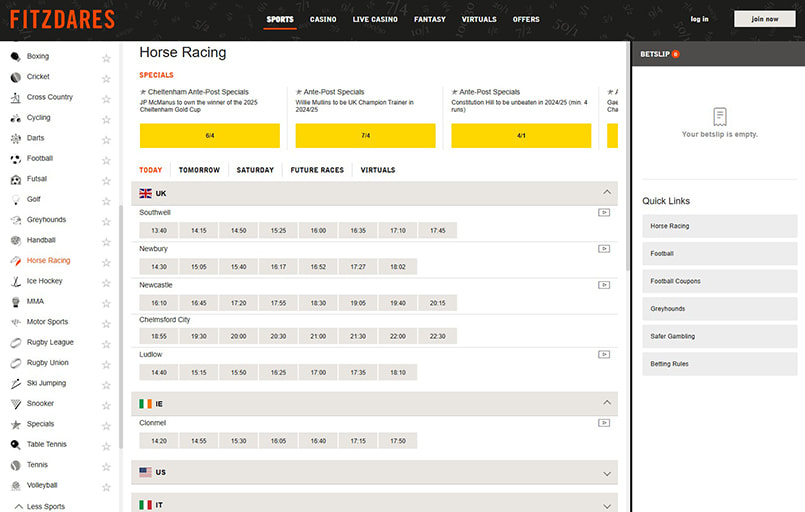
Task: Click the Darts sport icon
Action: coord(16,138)
